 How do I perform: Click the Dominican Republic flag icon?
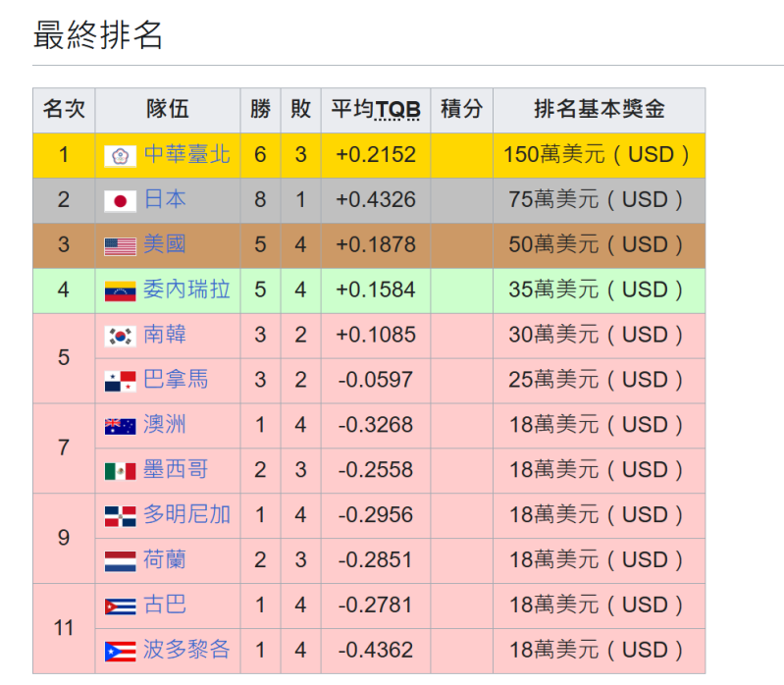coord(120,516)
